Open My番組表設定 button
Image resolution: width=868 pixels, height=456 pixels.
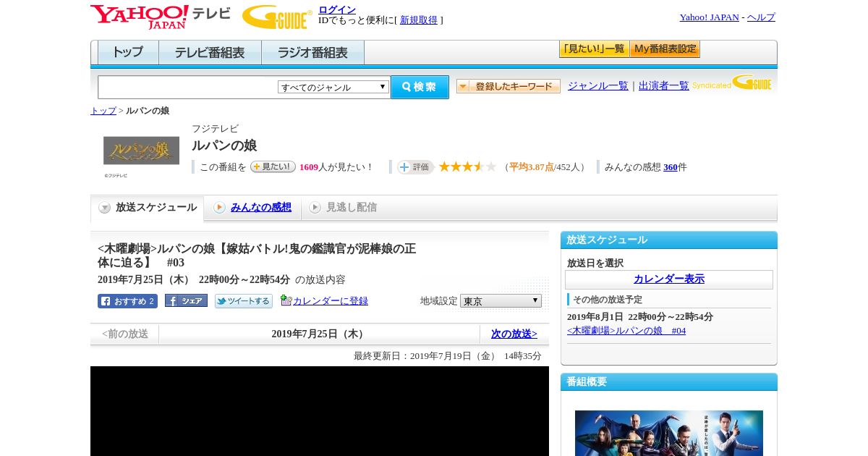coord(665,49)
